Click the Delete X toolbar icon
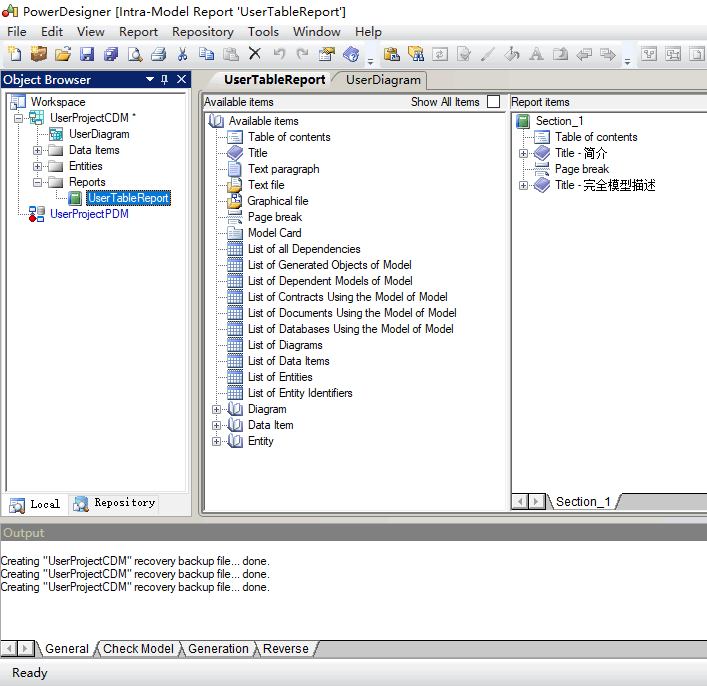 [x=255, y=54]
